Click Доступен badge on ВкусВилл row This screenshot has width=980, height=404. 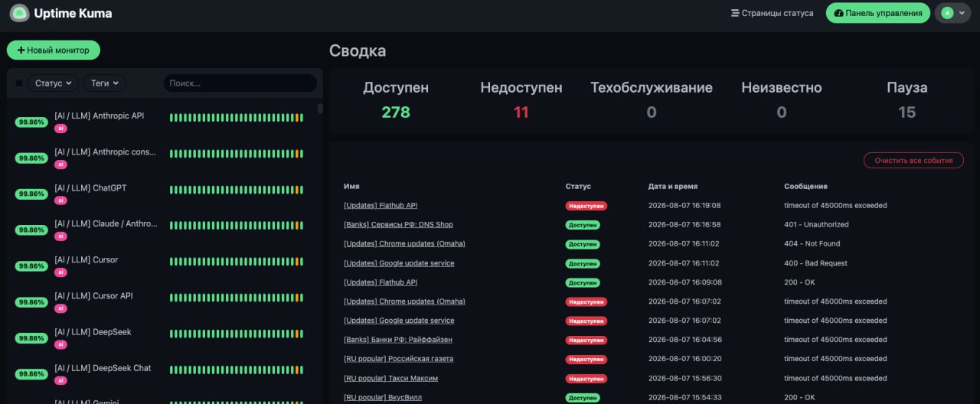tap(583, 398)
